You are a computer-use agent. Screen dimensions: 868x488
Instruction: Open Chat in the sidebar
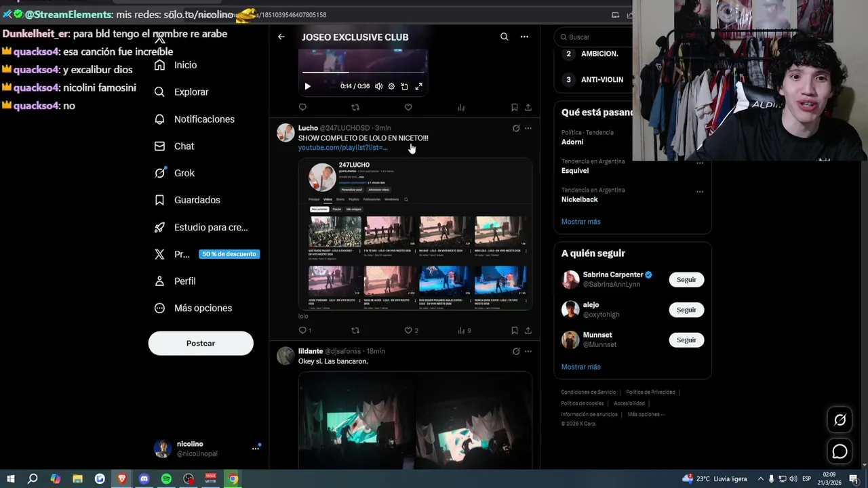[174, 146]
